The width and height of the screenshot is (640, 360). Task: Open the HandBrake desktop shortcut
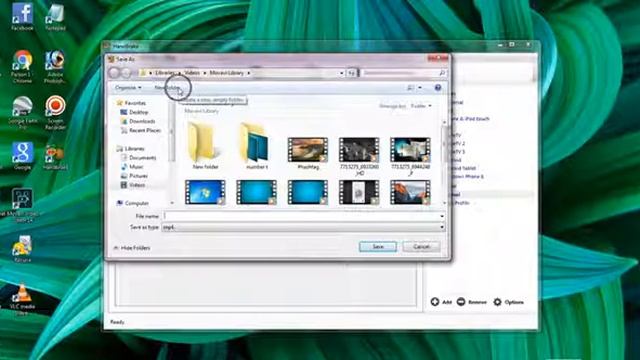tap(55, 157)
